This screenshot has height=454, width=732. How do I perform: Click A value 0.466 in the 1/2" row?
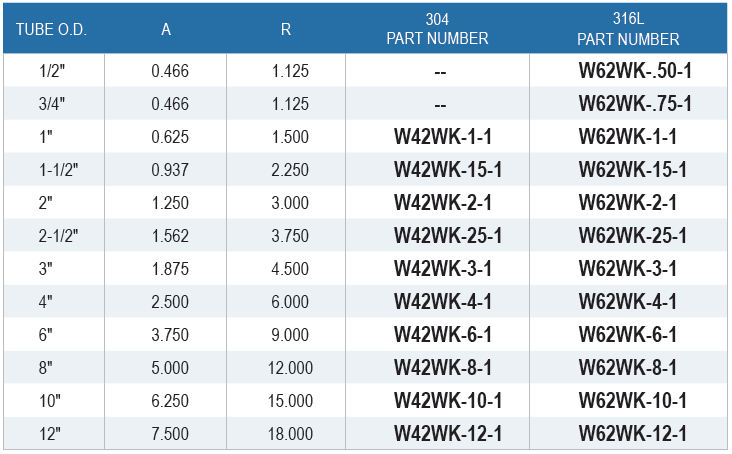click(x=170, y=71)
